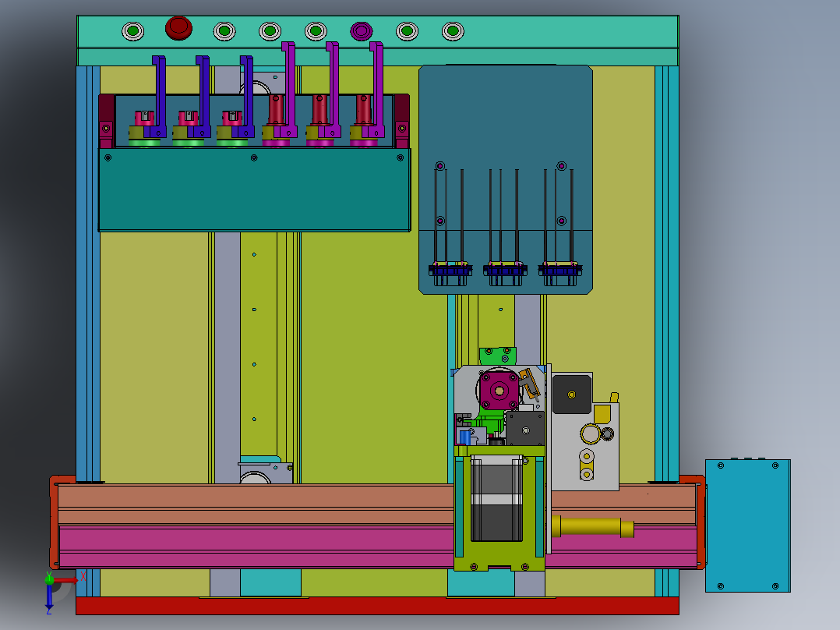840x630 pixels.
Task: Select the red base bar at the bottom
Action: [377, 606]
